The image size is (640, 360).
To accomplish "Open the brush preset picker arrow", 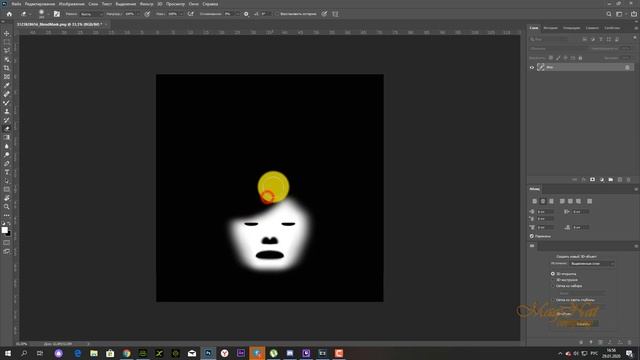I will coord(48,14).
